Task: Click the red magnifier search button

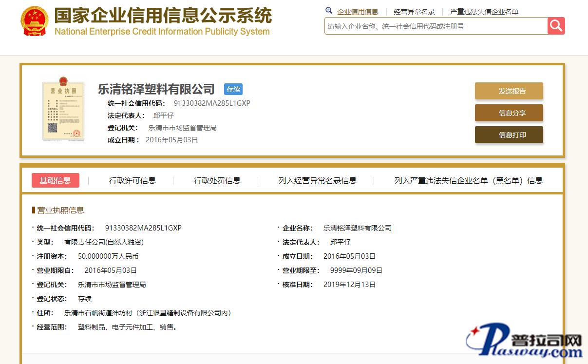Action: (x=556, y=26)
